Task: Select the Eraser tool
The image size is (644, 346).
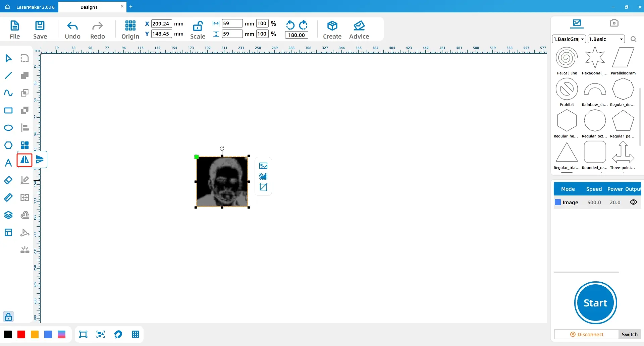Action: pos(8,180)
